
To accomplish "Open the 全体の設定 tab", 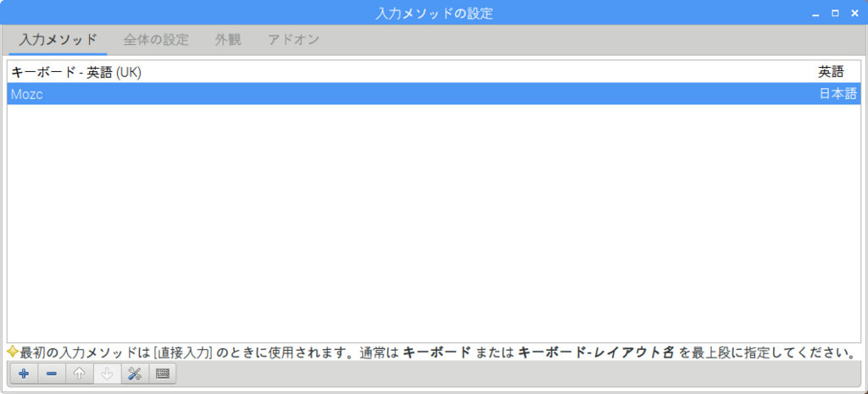I will point(156,40).
